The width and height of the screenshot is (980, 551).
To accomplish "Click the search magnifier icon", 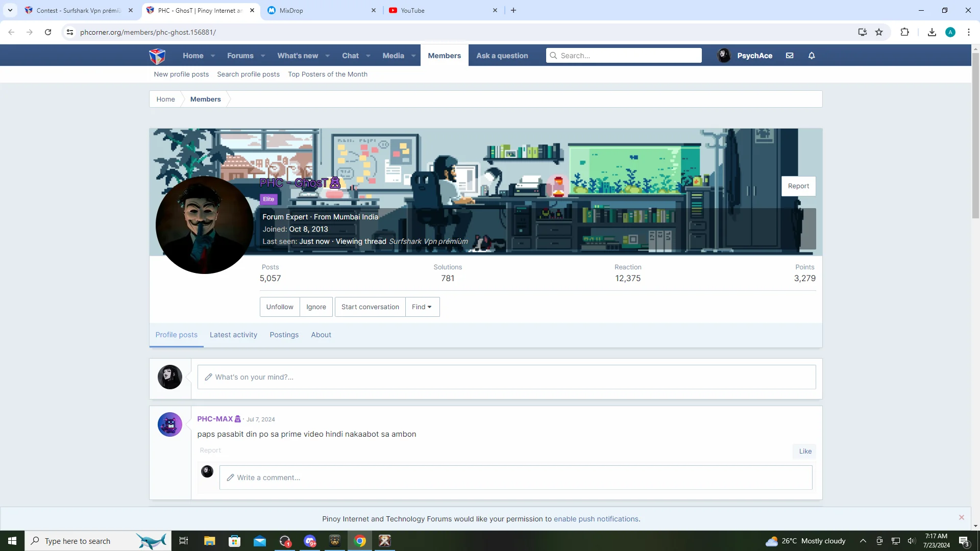I will [x=553, y=56].
